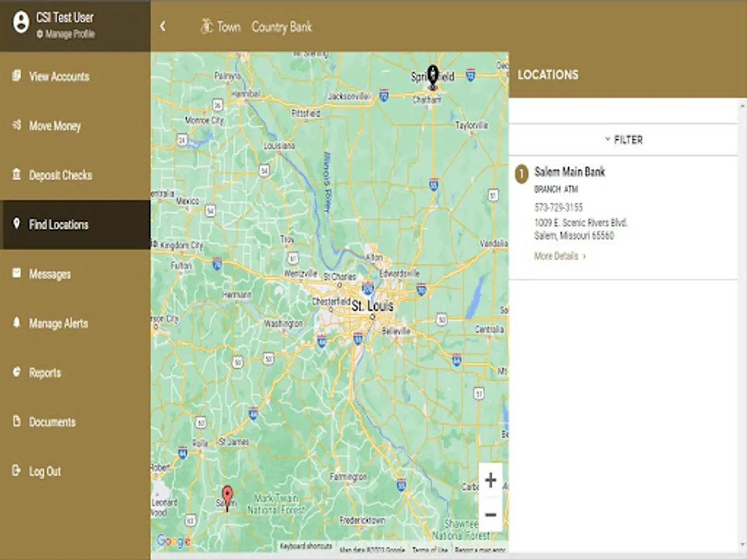Click St. Louis label on map
This screenshot has width=747, height=560.
tap(372, 306)
